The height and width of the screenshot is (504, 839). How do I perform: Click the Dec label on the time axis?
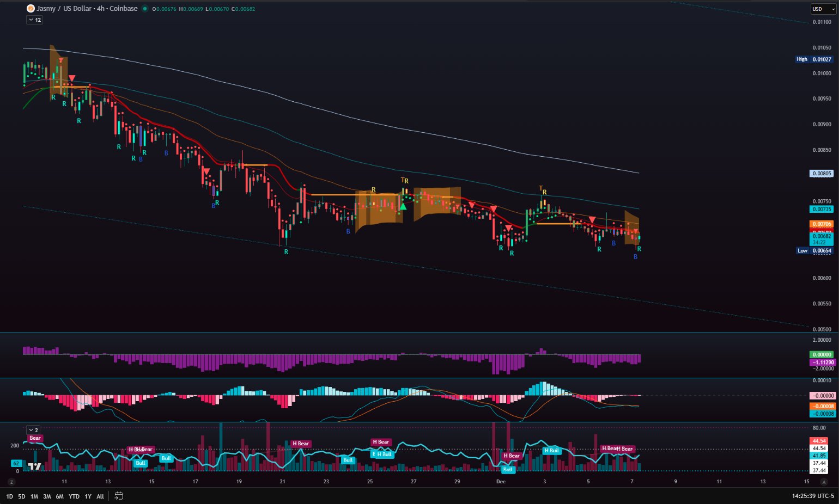point(501,482)
